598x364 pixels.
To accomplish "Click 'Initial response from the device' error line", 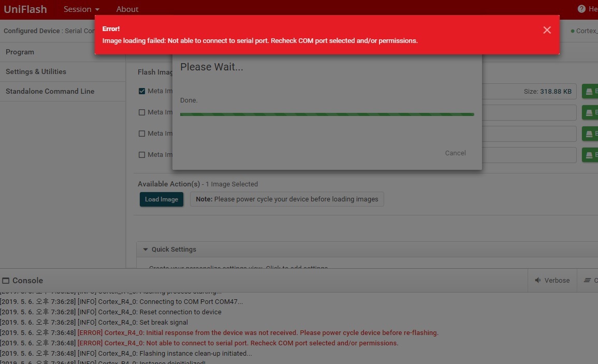I will (x=220, y=333).
